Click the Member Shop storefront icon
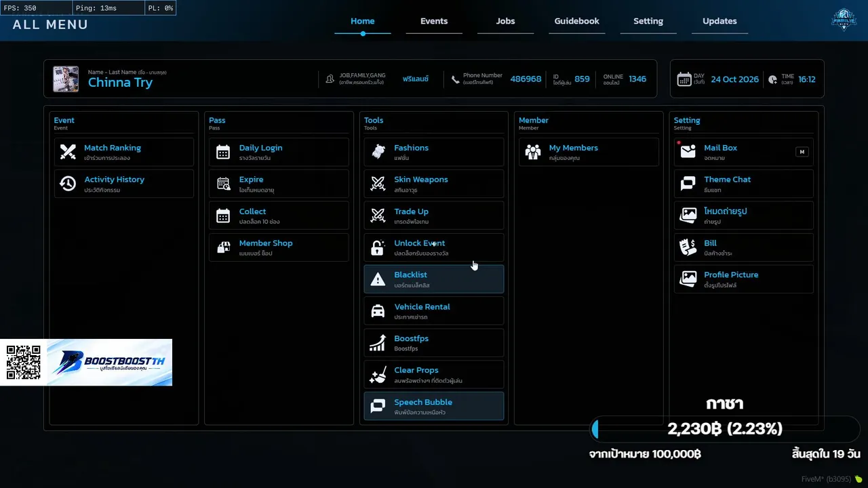Image resolution: width=868 pixels, height=488 pixels. pos(223,247)
